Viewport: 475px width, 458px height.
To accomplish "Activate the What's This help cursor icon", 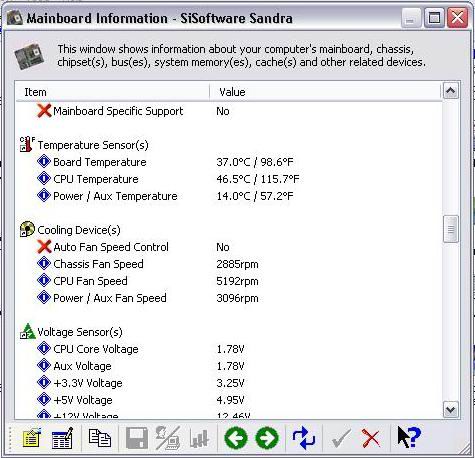I will pyautogui.click(x=409, y=437).
